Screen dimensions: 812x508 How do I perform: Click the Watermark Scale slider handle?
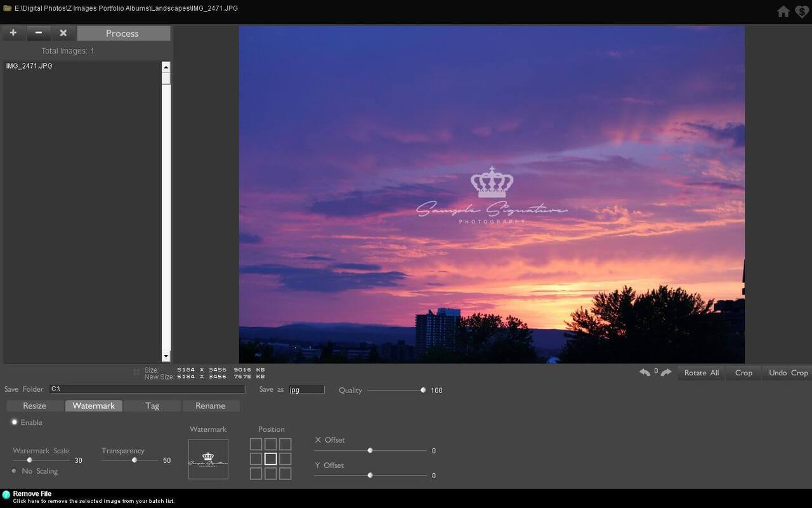pyautogui.click(x=29, y=460)
